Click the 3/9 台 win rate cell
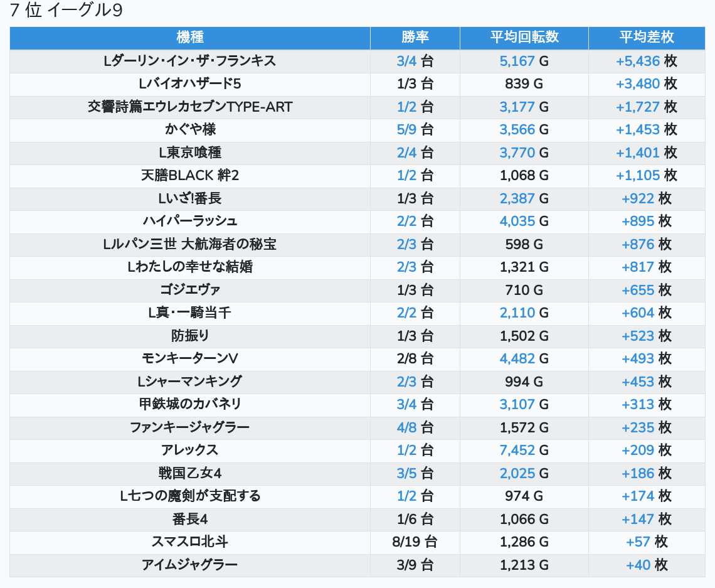Image resolution: width=715 pixels, height=588 pixels. pyautogui.click(x=415, y=565)
